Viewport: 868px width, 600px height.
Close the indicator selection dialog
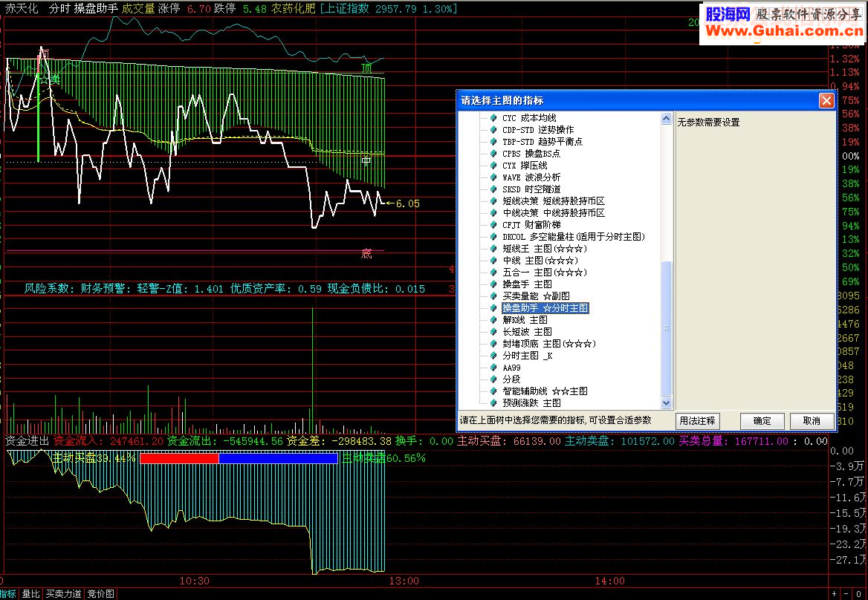(826, 100)
